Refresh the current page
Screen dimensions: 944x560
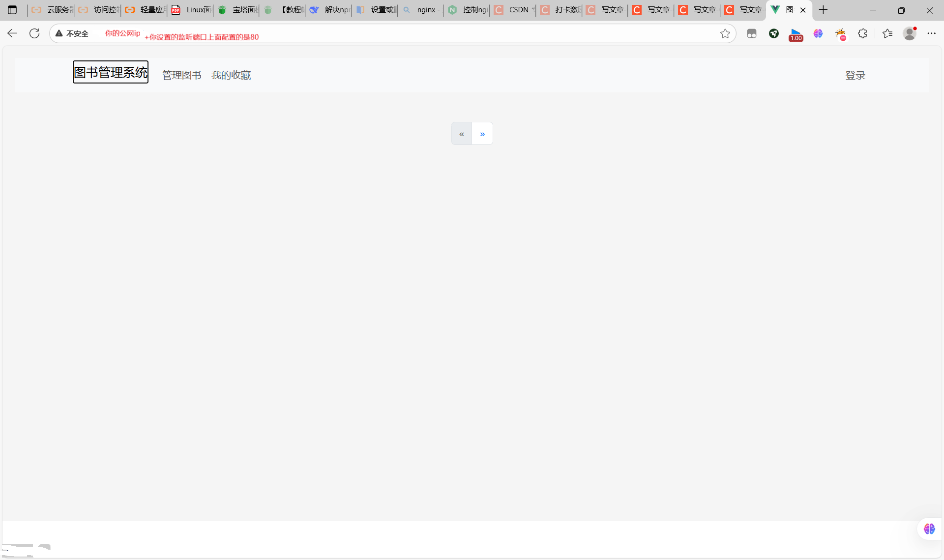coord(34,33)
